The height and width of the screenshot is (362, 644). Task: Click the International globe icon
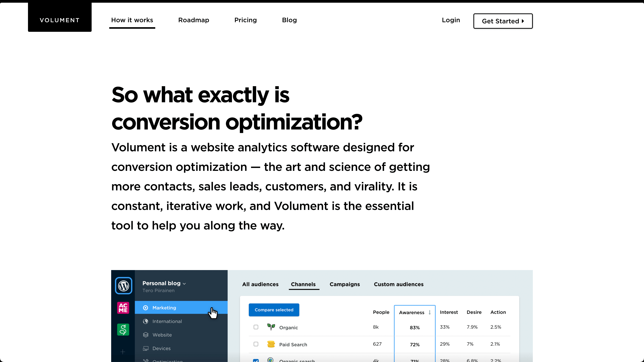tap(145, 321)
